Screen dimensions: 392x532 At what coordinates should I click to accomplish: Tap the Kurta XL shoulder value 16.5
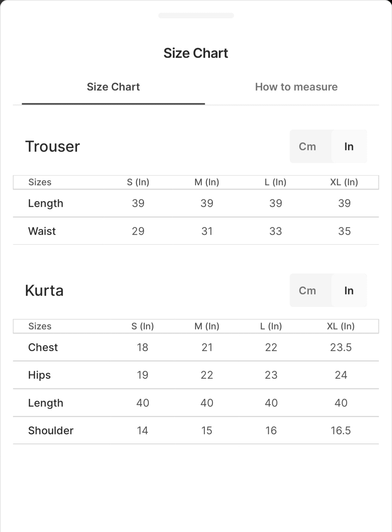(x=341, y=430)
